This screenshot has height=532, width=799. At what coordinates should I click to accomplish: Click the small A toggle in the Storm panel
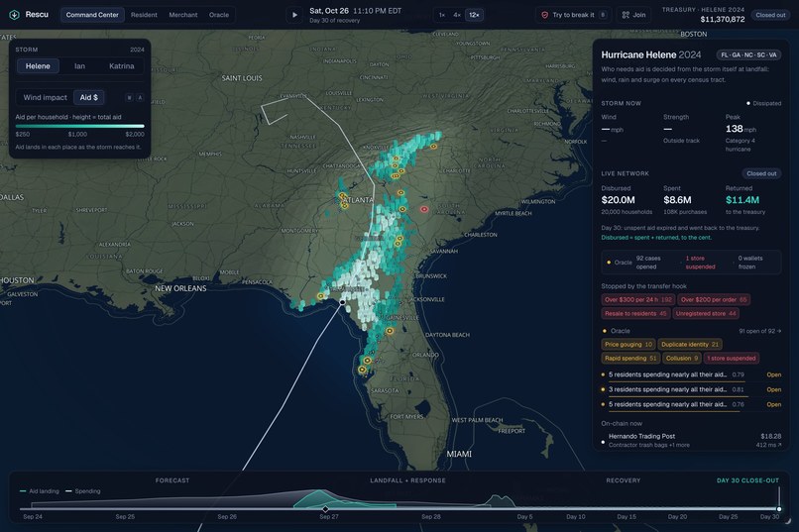click(x=140, y=97)
